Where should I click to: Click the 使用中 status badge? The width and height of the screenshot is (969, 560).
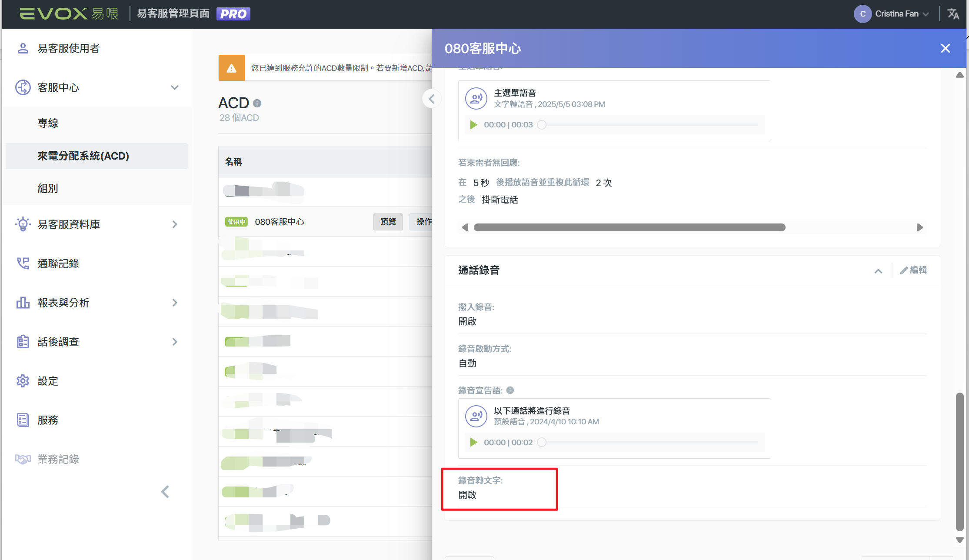[236, 222]
